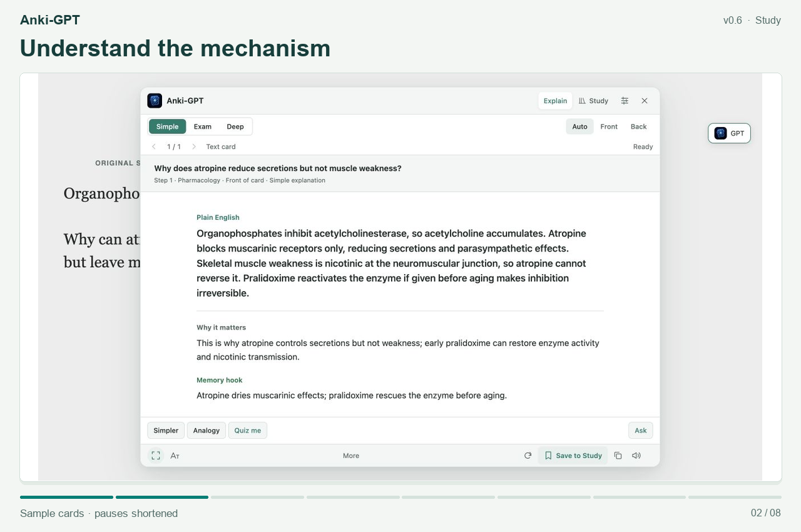Click the Quiz me button
801x532 pixels.
click(x=248, y=431)
